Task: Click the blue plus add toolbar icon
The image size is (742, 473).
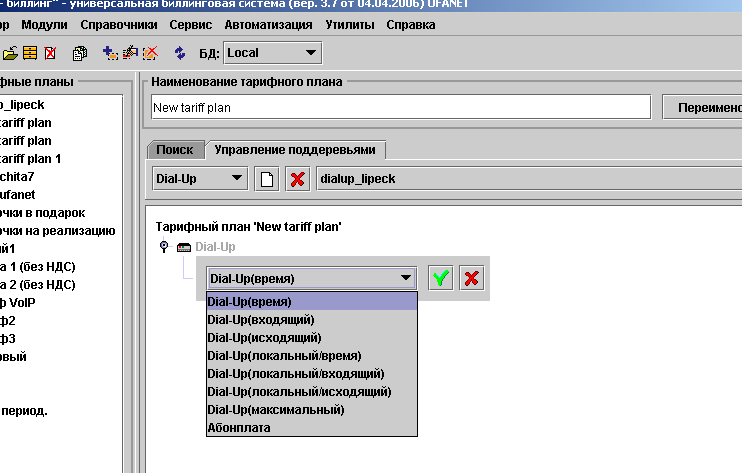Action: click(x=110, y=52)
